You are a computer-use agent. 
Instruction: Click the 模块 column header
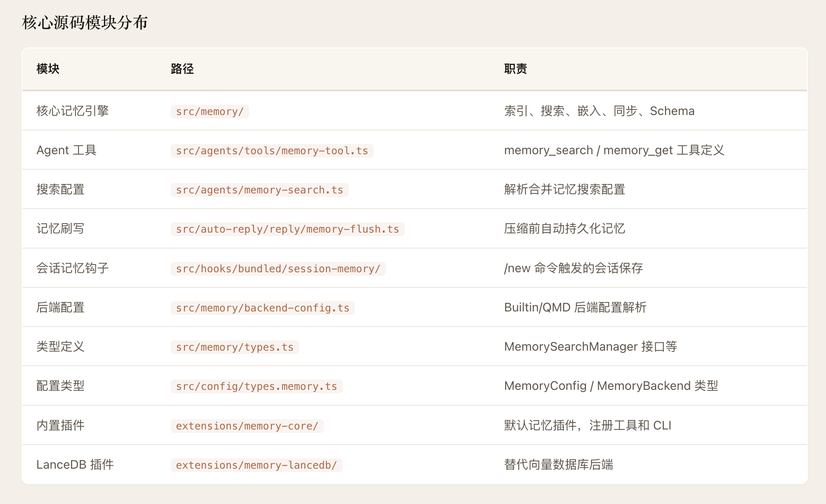tap(48, 69)
